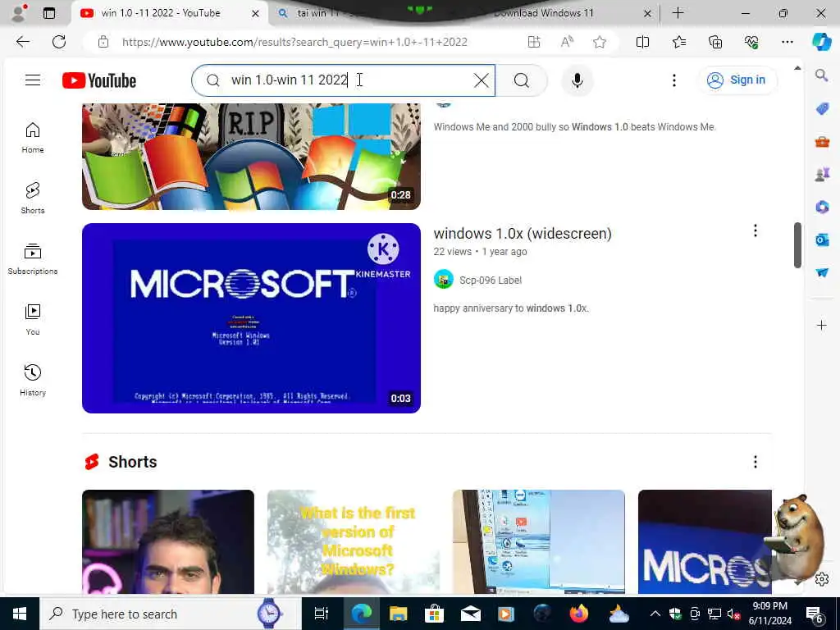Play the Windows logos R.I.P thumbnail
This screenshot has height=630, width=840.
click(x=251, y=157)
